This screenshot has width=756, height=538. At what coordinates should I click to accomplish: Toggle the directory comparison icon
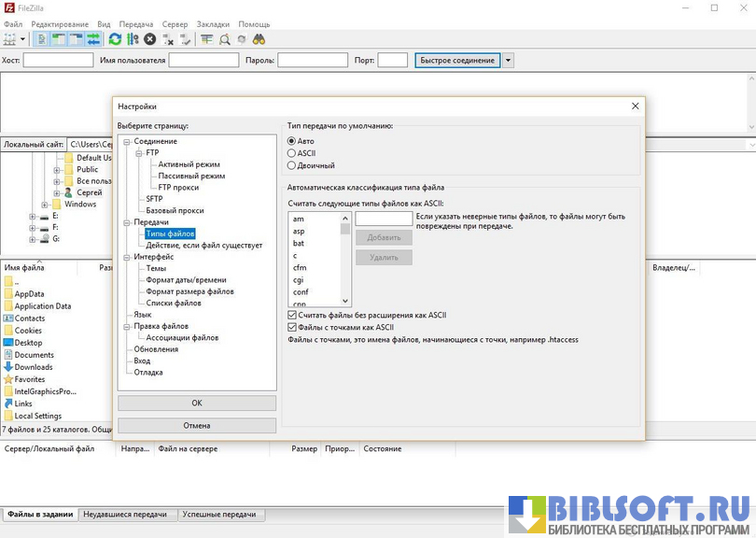coord(225,39)
